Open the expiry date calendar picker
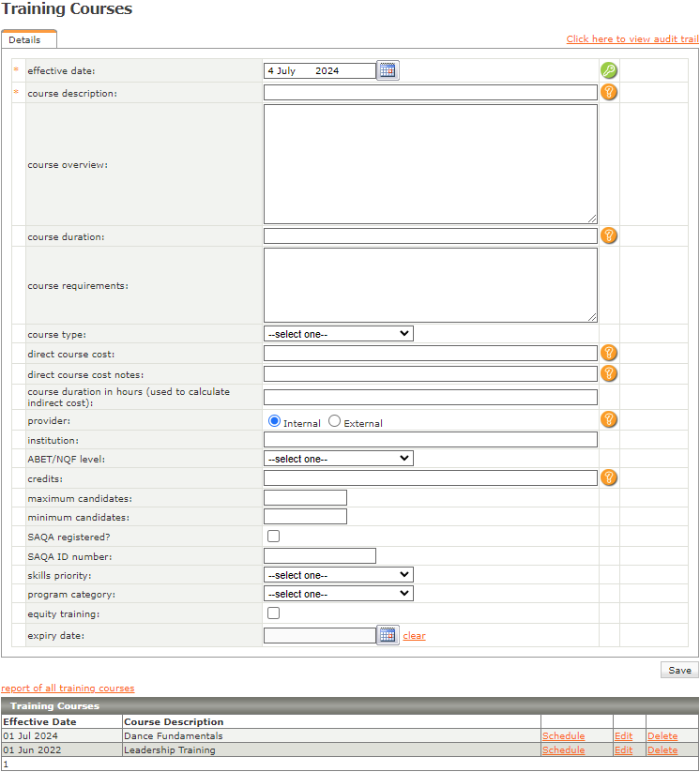The width and height of the screenshot is (700, 772). click(388, 635)
